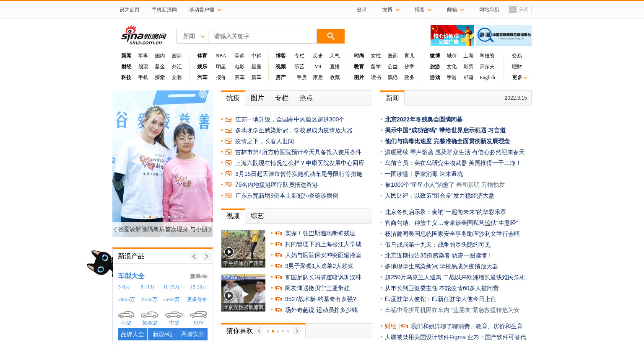Viewport: 644px width, 345px height.
Task: Expand the 博客 dropdown in top bar
Action: [423, 10]
